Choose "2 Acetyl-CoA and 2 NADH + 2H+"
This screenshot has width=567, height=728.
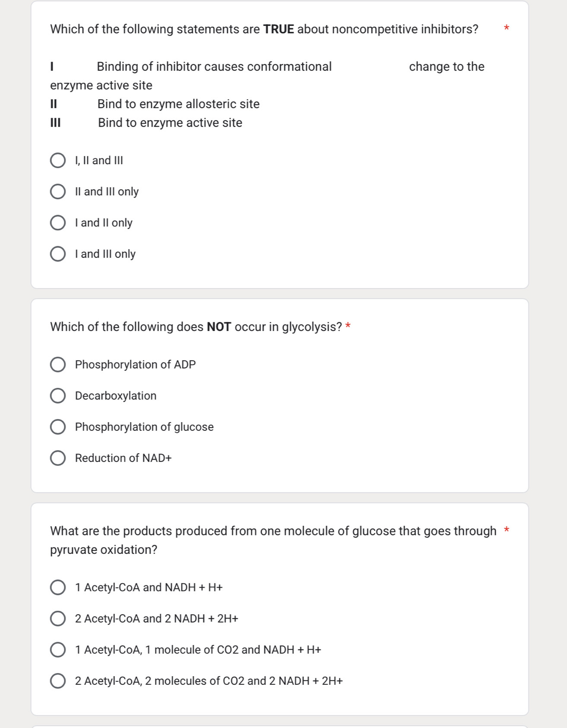click(58, 618)
